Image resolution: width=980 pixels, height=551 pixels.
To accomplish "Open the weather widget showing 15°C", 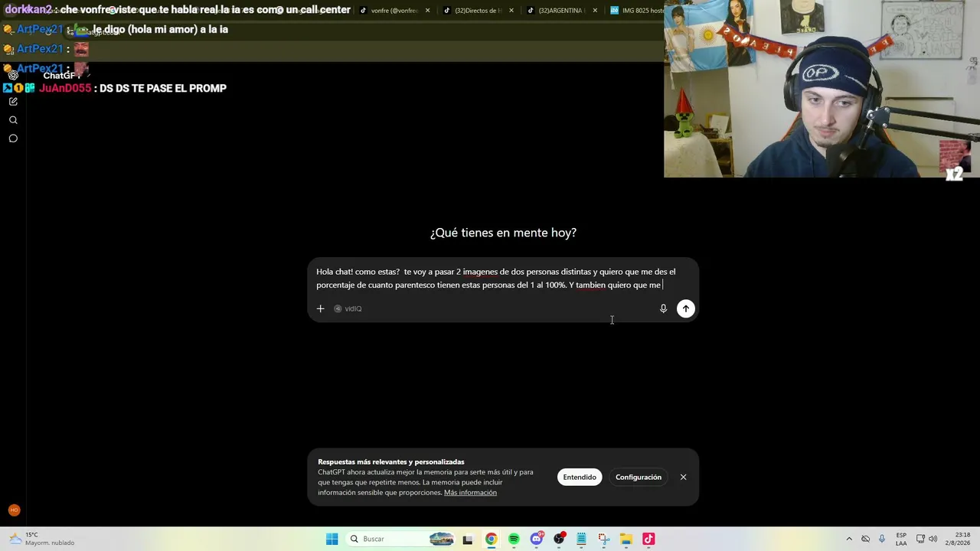I will click(42, 539).
